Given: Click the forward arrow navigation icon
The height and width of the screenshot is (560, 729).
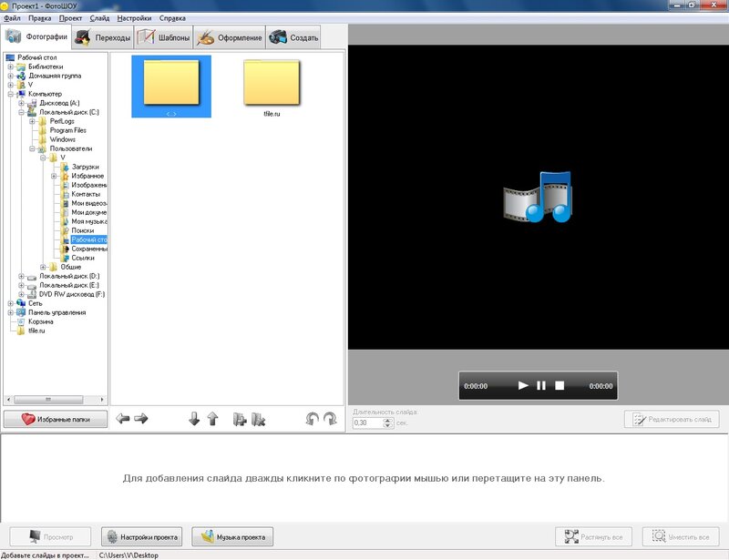Looking at the screenshot, I should (x=141, y=419).
